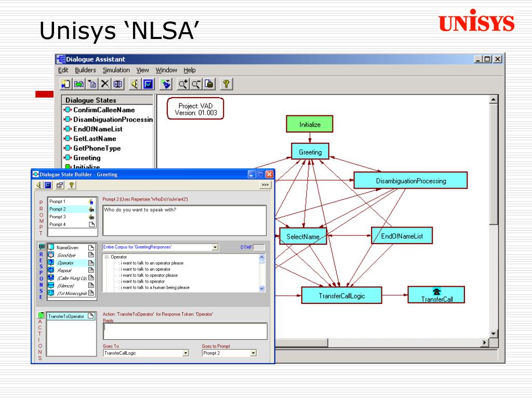Screen dimensions: 532x399
Task: Open the Entire Corpus for GreetingResponses dropdown
Action: tap(215, 247)
